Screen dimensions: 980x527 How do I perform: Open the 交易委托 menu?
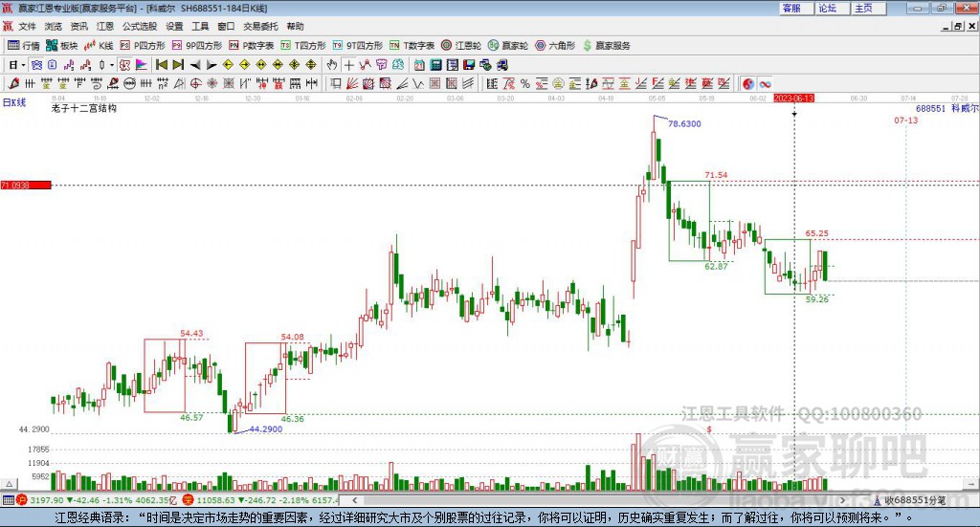[x=260, y=26]
